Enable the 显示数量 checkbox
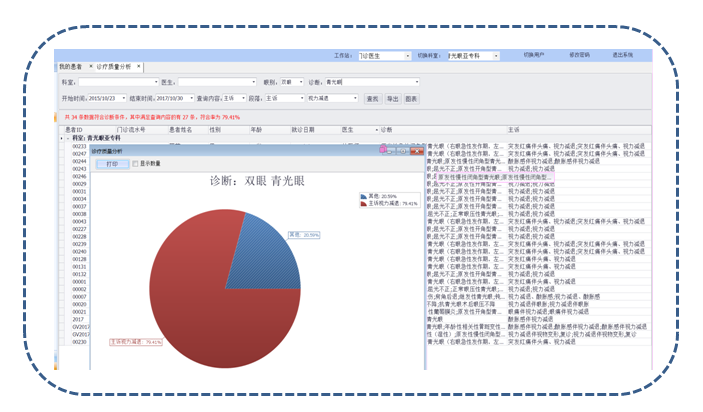This screenshot has width=703, height=412. click(x=135, y=164)
